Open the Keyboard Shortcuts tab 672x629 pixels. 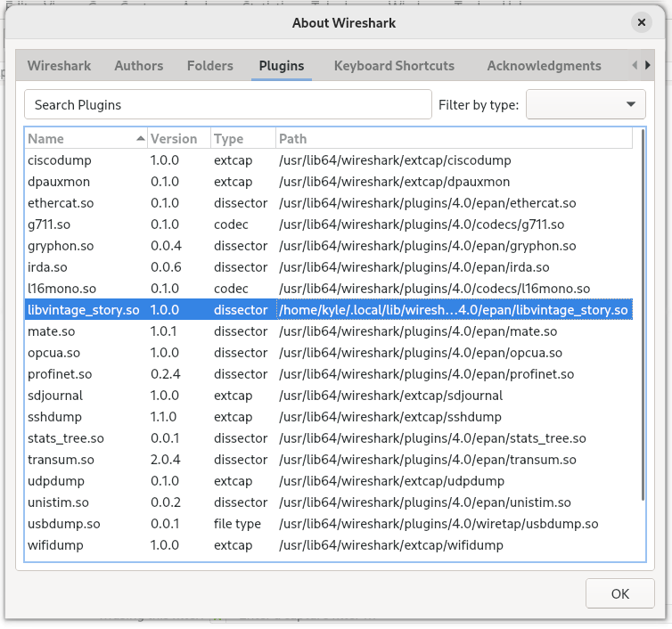point(394,66)
